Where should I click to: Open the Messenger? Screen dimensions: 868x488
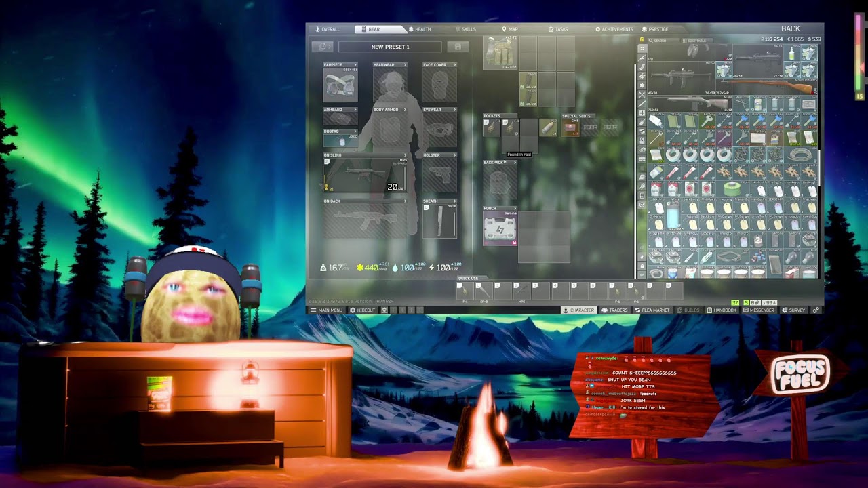(759, 310)
